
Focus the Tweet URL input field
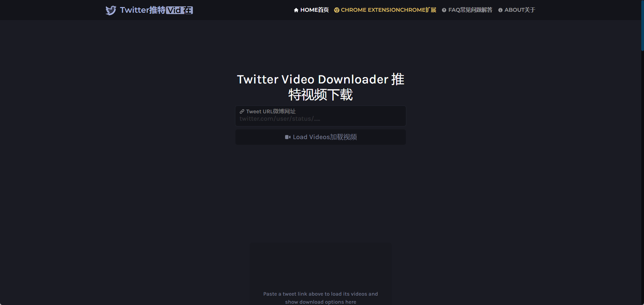tap(321, 116)
